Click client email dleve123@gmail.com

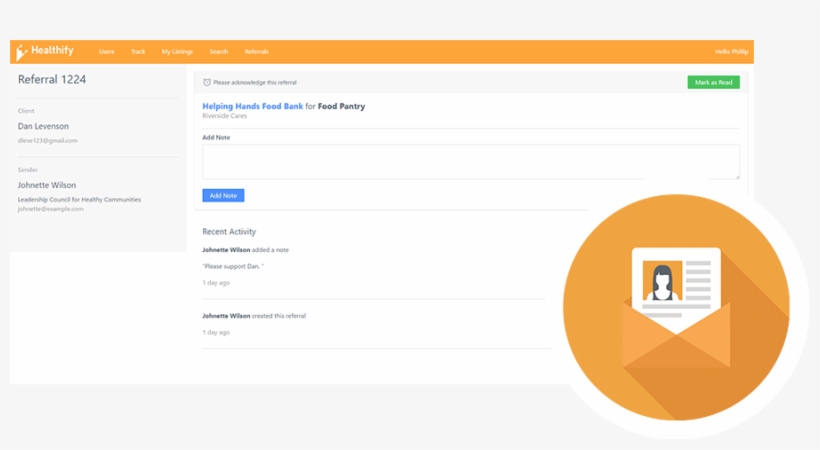click(47, 141)
